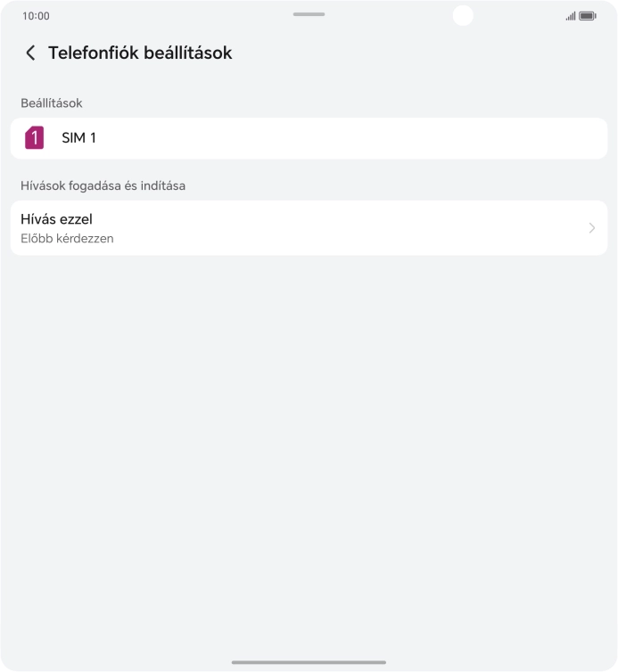
Task: Go back using the arrow icon
Action: coord(30,53)
